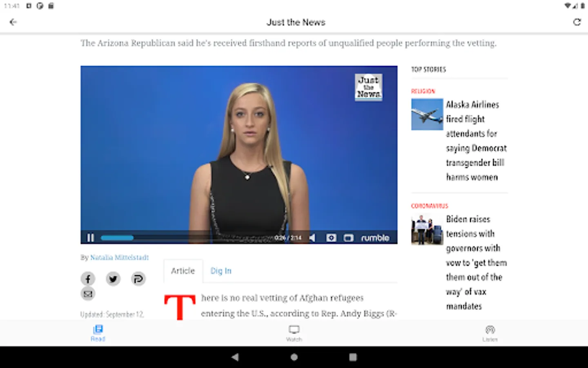Tap Android recent apps button

click(x=353, y=357)
